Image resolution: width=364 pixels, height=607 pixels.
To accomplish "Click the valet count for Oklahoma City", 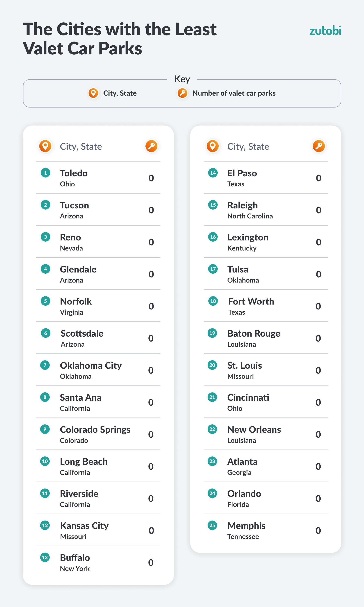I will (151, 370).
